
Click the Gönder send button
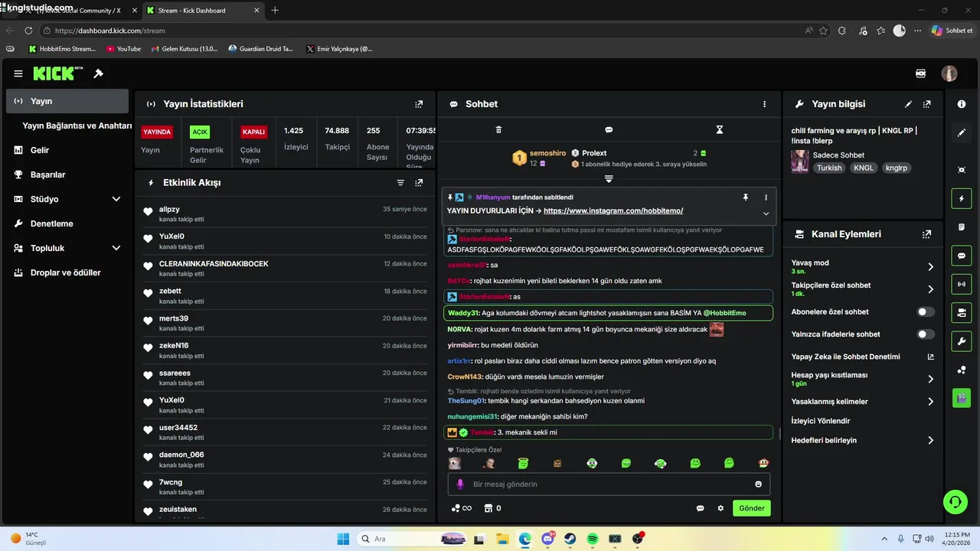pos(752,508)
